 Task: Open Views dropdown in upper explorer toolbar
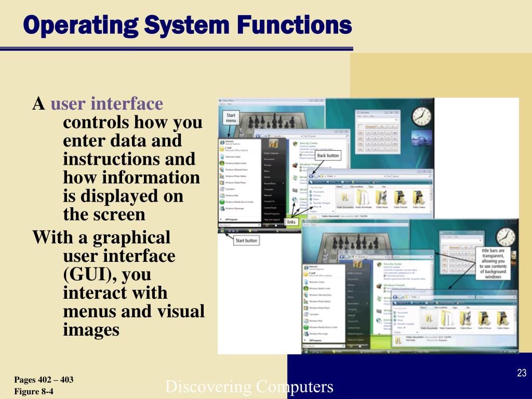click(x=333, y=182)
